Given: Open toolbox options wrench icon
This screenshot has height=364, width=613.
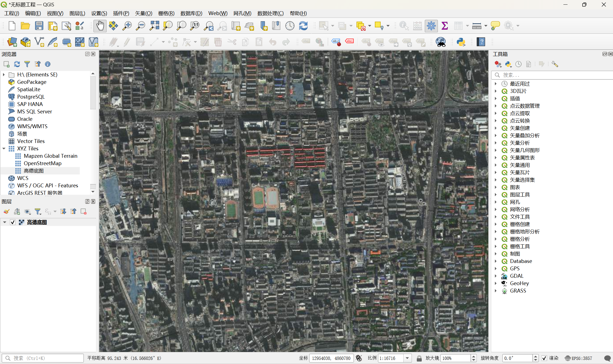Looking at the screenshot, I should point(555,64).
